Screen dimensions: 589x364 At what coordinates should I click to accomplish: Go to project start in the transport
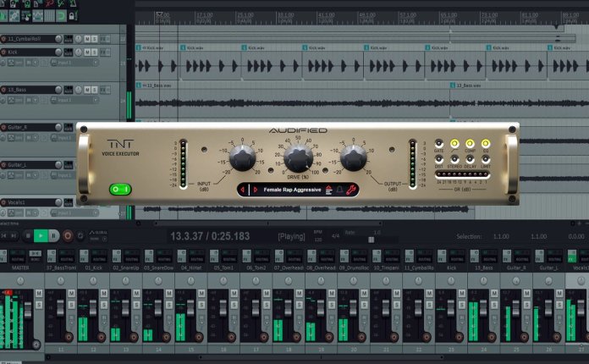point(4,236)
